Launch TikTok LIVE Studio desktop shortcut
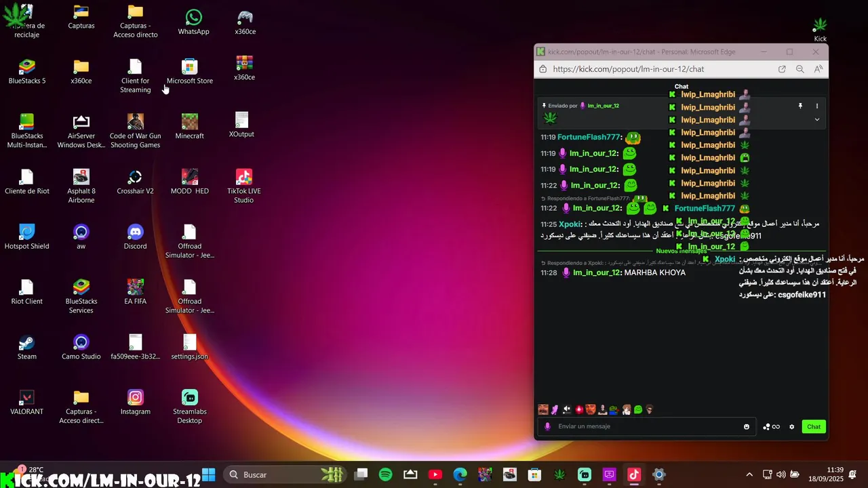 pos(244,186)
